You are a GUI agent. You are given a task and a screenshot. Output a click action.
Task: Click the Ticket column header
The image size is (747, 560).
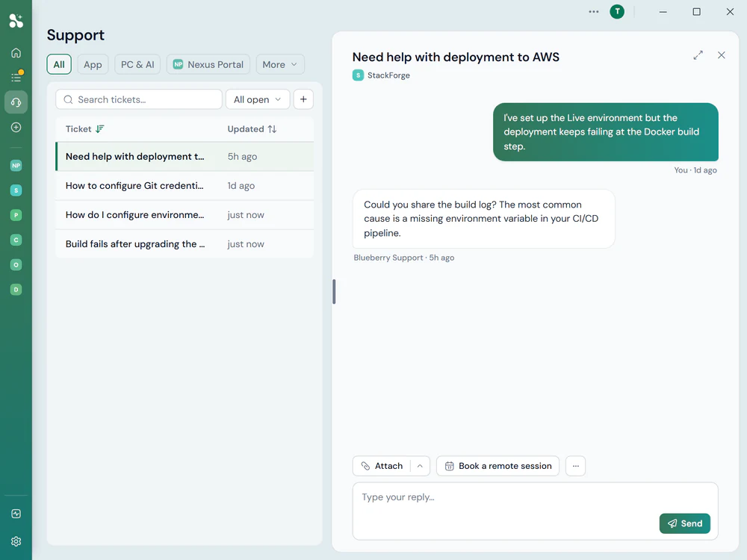coord(78,129)
